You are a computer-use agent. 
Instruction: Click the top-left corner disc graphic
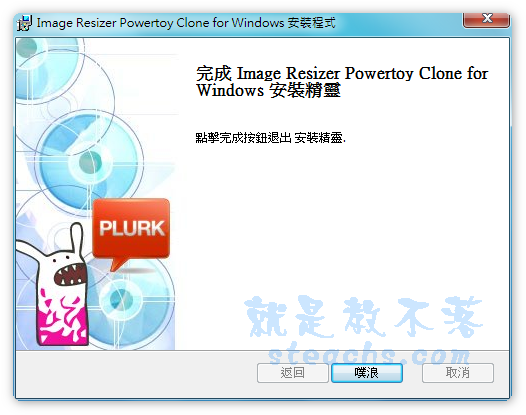pos(27,48)
